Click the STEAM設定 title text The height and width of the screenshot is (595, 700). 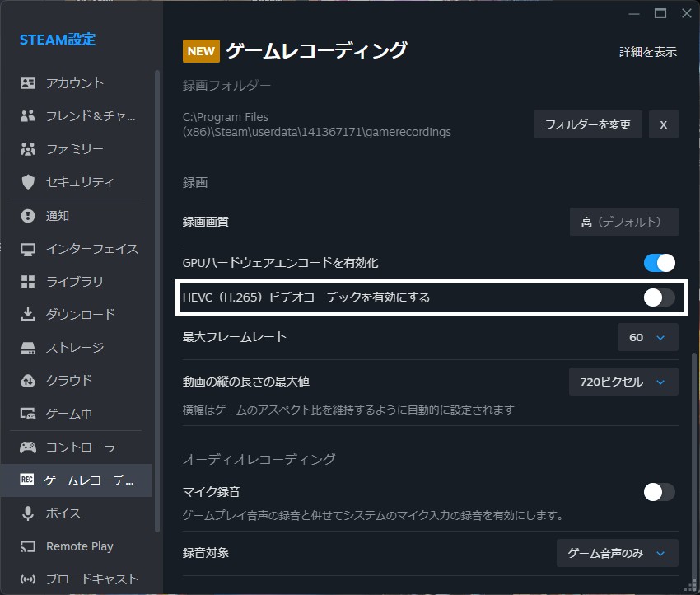[58, 40]
